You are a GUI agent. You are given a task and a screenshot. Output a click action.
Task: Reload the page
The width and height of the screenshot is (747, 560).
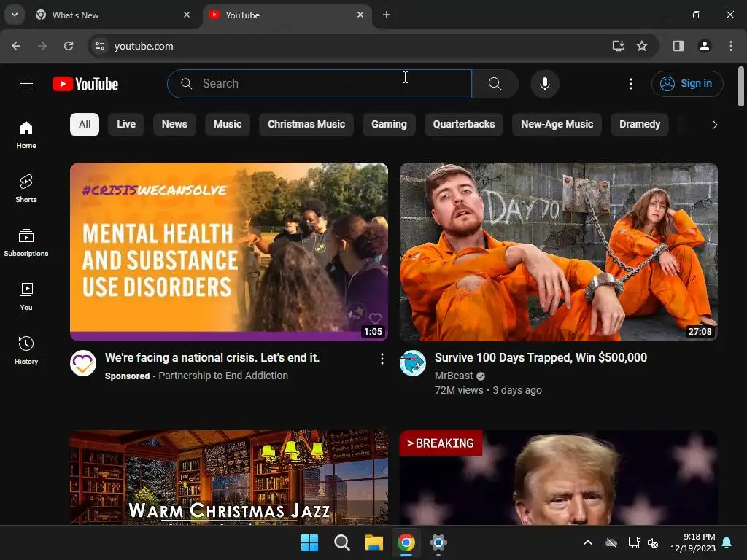(x=69, y=46)
